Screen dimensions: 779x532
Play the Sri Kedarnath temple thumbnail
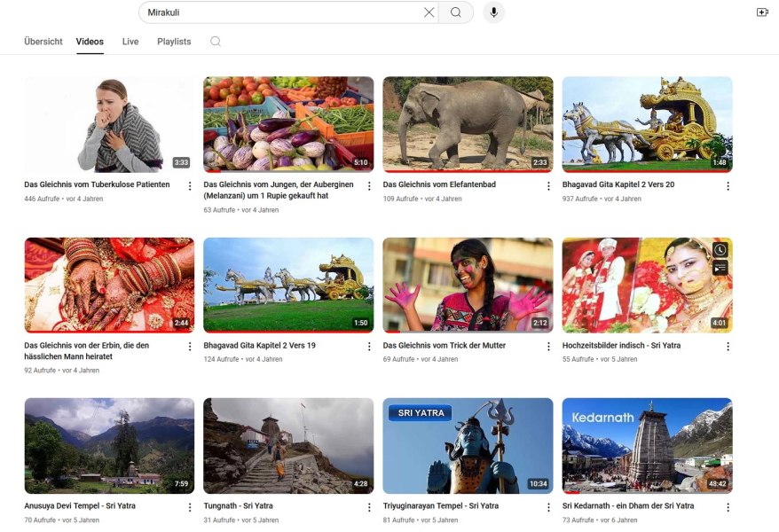(x=647, y=445)
